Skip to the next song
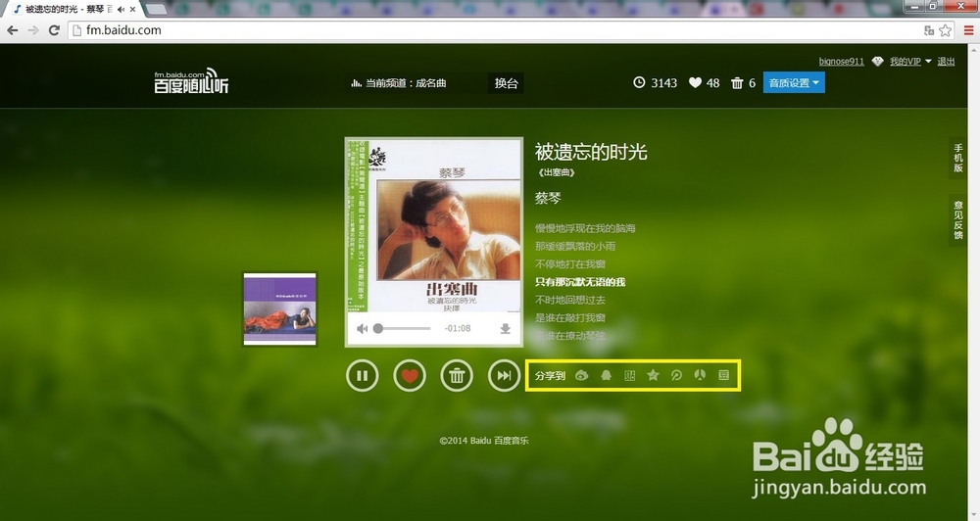The height and width of the screenshot is (521, 980). tap(504, 375)
